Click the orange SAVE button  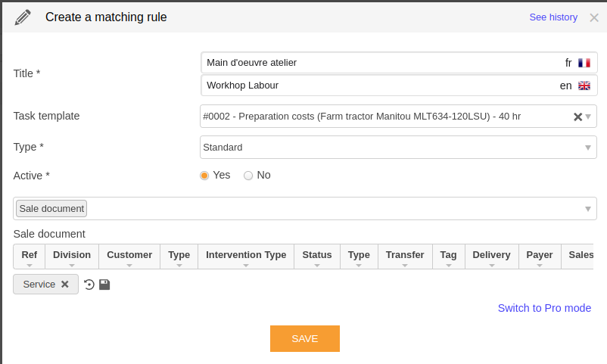point(305,339)
